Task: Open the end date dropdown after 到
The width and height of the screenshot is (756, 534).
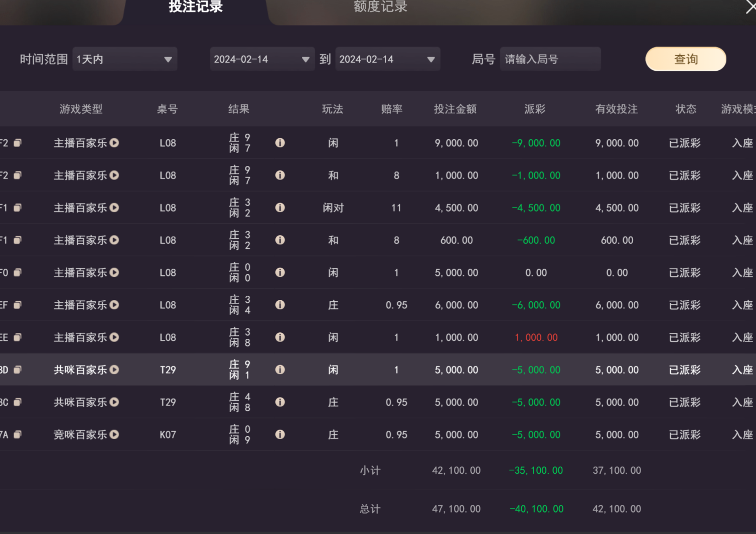Action: [387, 59]
